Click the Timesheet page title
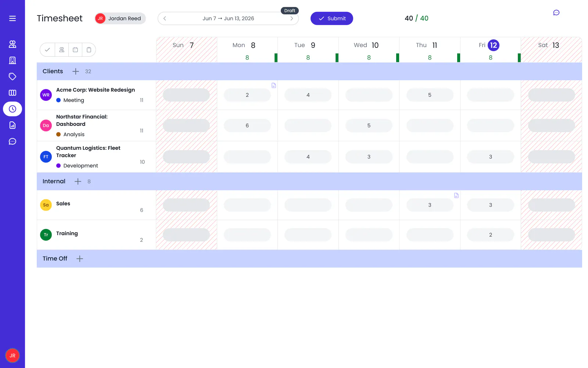 coord(60,18)
